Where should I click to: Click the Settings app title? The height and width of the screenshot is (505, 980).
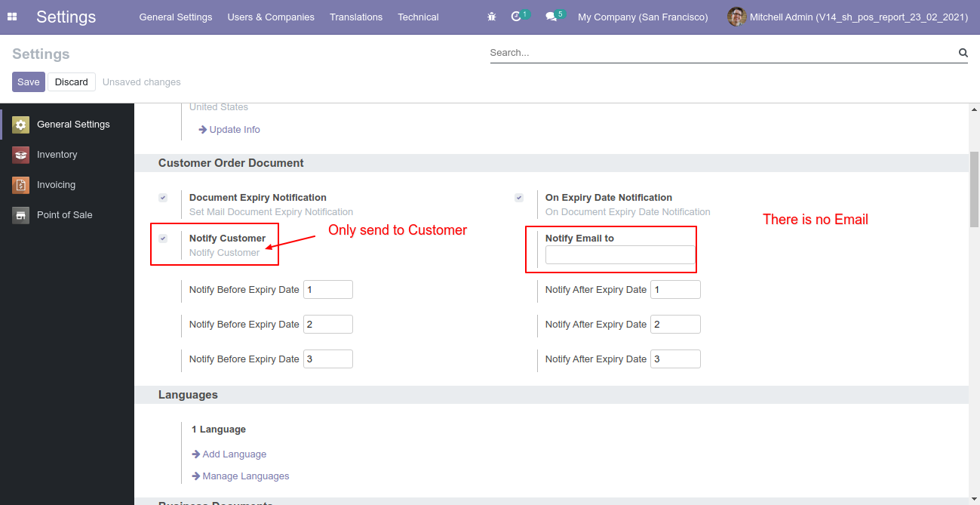[66, 17]
